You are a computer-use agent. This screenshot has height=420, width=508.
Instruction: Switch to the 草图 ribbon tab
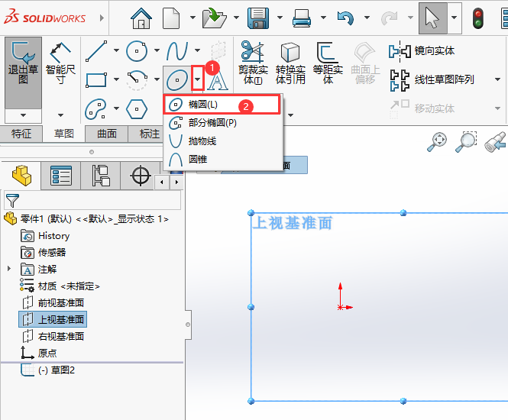64,134
